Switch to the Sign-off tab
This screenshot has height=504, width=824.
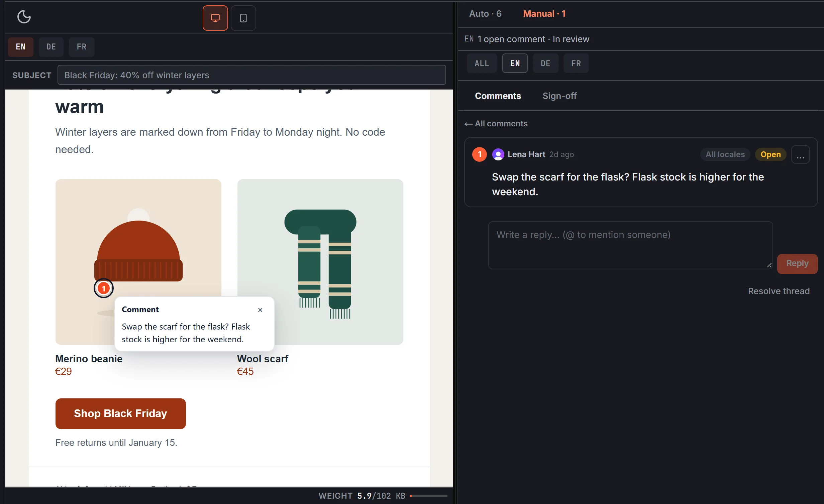[x=559, y=96]
